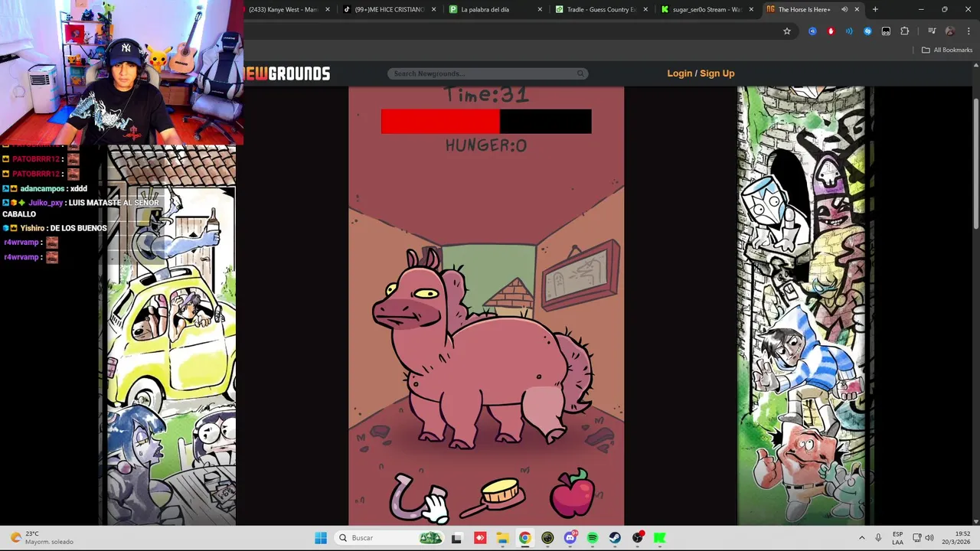The width and height of the screenshot is (980, 551).
Task: Open the Sign Up link
Action: click(x=717, y=73)
